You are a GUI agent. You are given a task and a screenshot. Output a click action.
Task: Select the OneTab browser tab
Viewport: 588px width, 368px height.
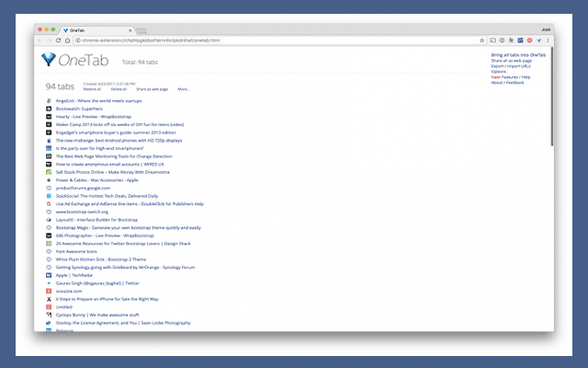[x=96, y=30]
